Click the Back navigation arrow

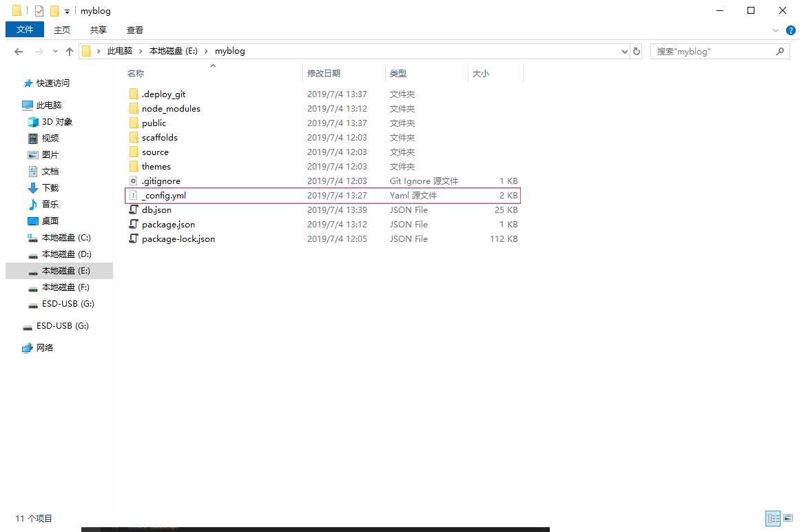click(19, 52)
